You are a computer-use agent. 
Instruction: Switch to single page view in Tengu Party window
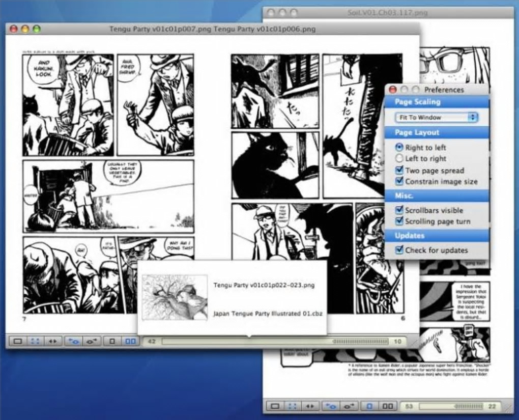112,341
